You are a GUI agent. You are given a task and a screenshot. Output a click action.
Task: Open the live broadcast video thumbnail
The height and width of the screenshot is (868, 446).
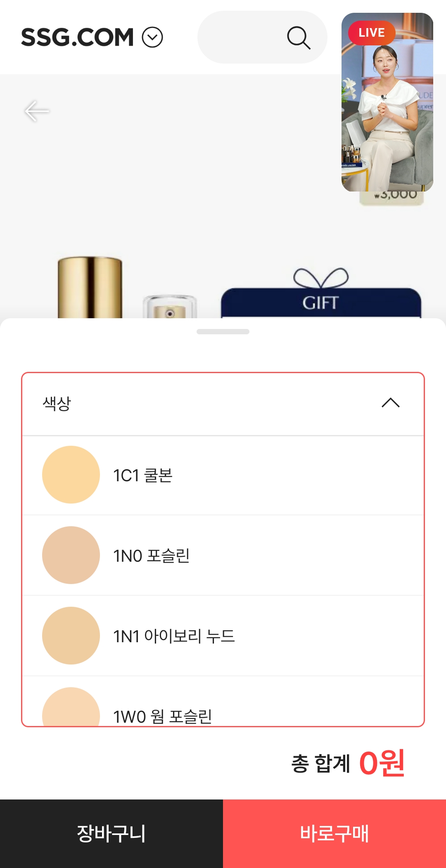click(387, 102)
